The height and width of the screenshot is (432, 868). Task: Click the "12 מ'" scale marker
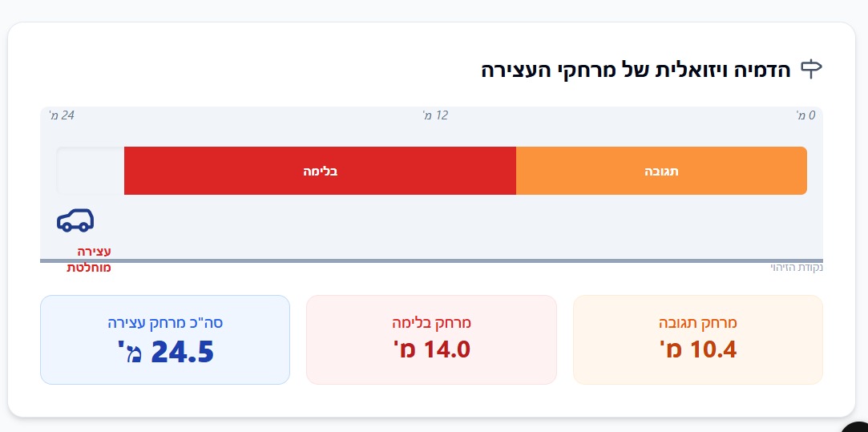[435, 115]
